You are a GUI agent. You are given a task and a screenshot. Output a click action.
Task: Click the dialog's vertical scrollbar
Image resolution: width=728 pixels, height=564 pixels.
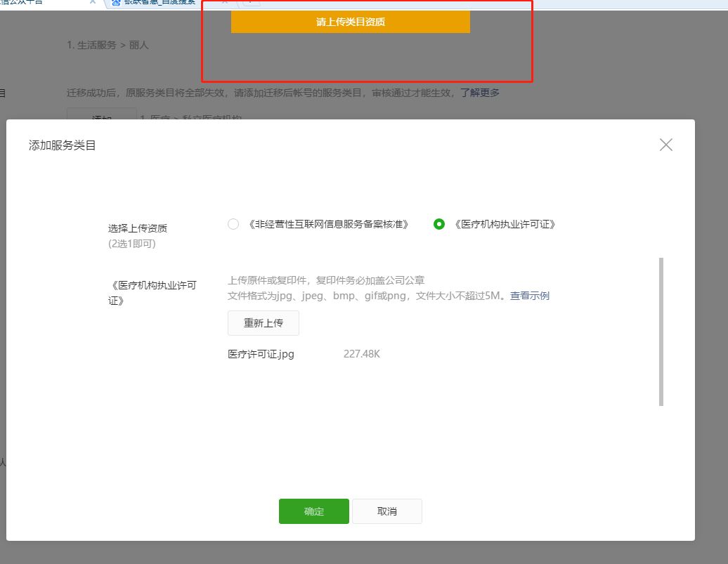click(661, 332)
